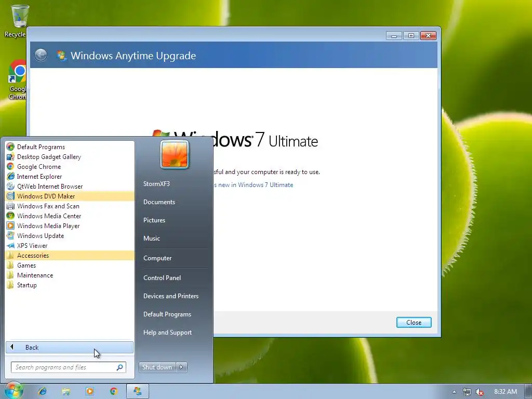
Task: Expand the Accessories folder
Action: click(70, 256)
